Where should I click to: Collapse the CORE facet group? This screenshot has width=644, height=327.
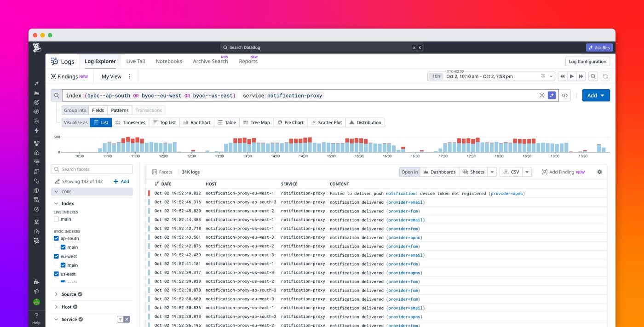click(x=92, y=192)
